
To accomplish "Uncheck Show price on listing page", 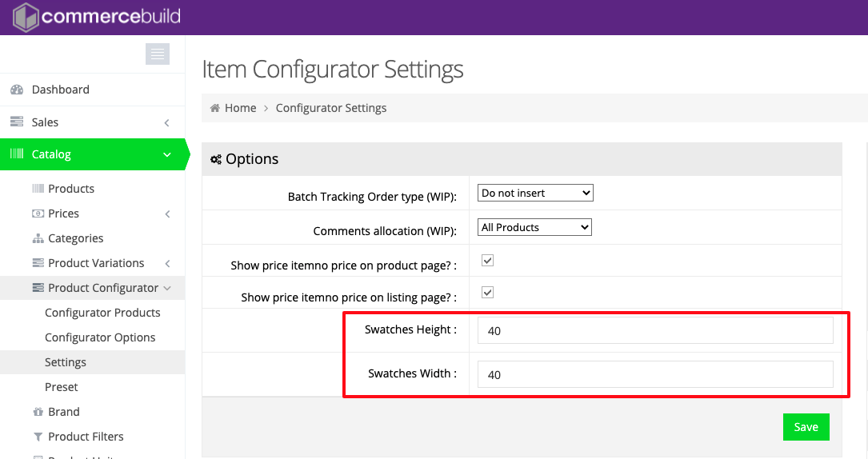I will pos(488,293).
